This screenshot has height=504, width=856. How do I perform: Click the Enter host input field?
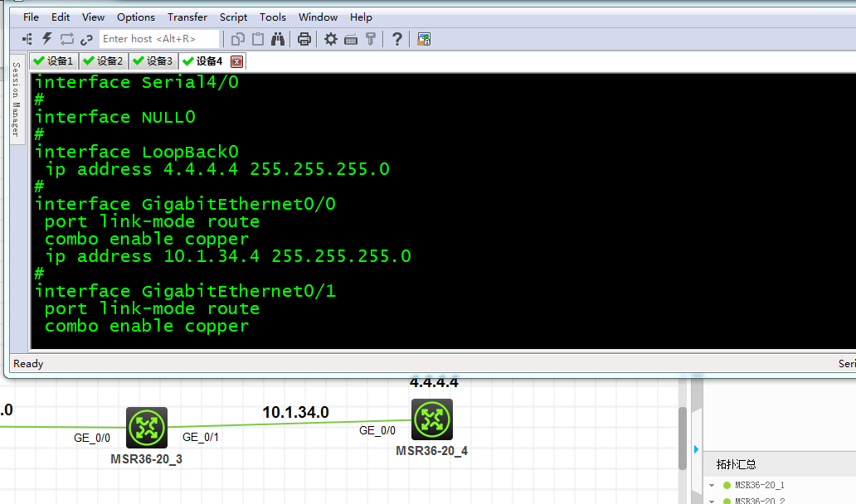click(x=159, y=39)
